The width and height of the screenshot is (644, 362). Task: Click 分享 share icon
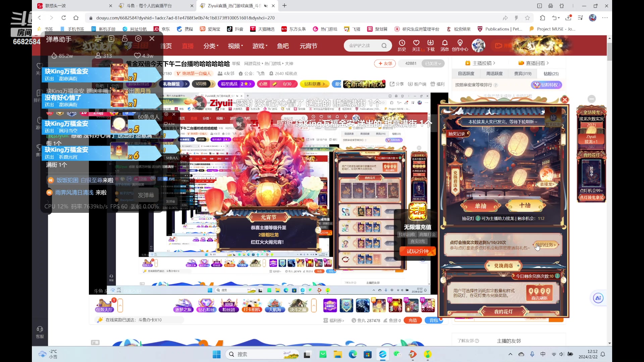[397, 84]
